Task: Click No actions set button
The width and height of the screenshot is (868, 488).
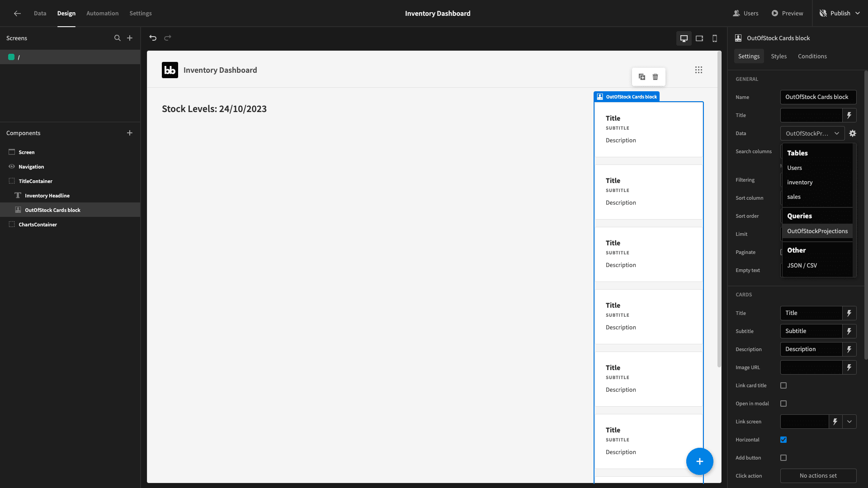Action: [818, 476]
